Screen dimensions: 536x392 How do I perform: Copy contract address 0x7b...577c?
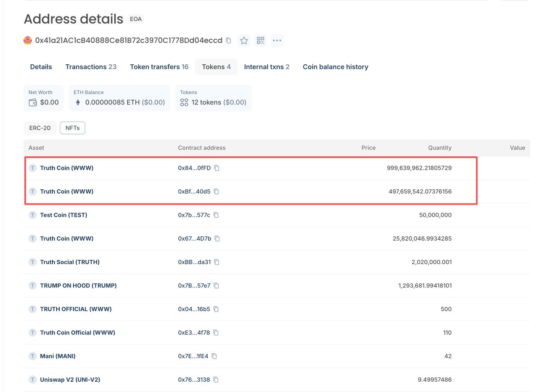216,215
